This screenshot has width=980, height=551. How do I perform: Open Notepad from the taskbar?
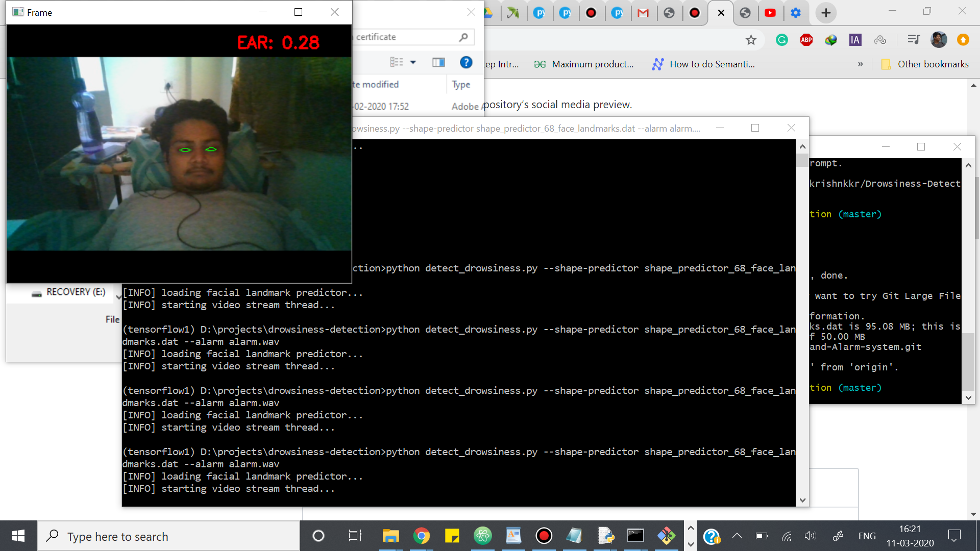point(575,536)
